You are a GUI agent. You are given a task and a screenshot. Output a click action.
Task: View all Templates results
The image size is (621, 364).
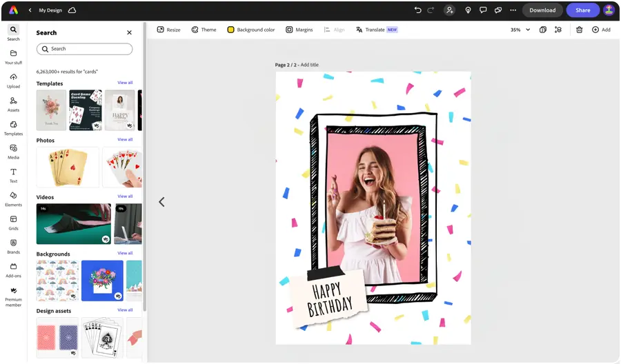(125, 83)
